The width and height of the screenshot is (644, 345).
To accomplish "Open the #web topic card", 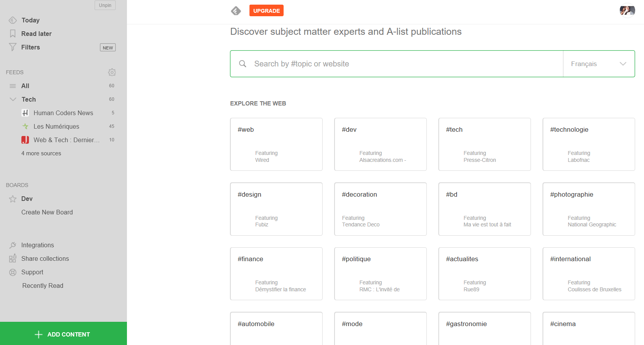I will click(276, 144).
